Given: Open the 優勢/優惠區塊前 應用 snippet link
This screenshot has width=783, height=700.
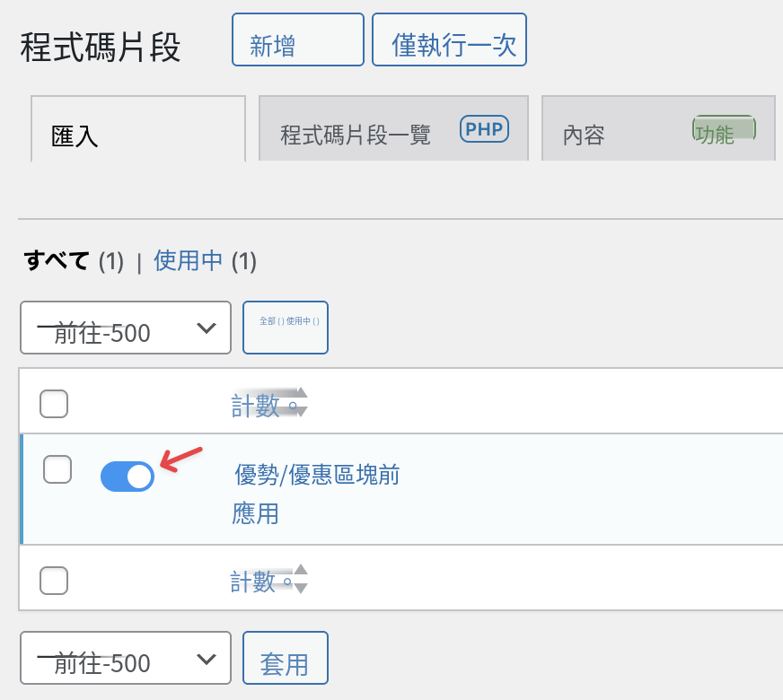Looking at the screenshot, I should point(317,494).
